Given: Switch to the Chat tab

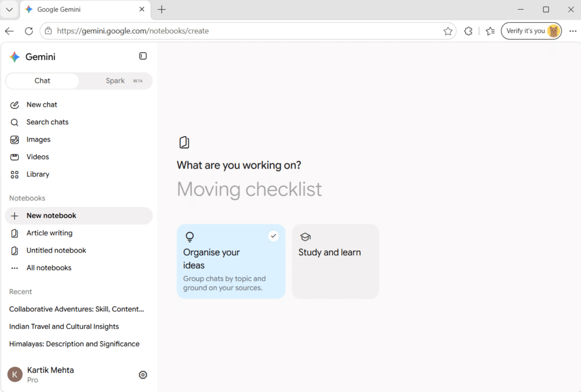Looking at the screenshot, I should pyautogui.click(x=42, y=81).
